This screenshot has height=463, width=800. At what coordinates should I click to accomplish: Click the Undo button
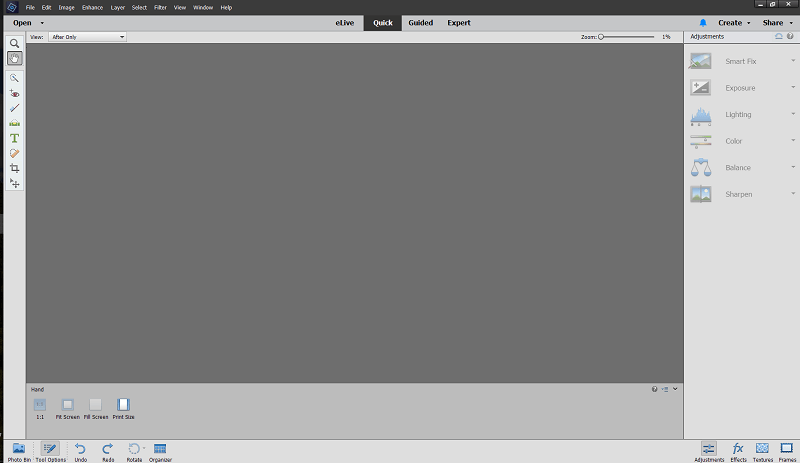pyautogui.click(x=81, y=452)
